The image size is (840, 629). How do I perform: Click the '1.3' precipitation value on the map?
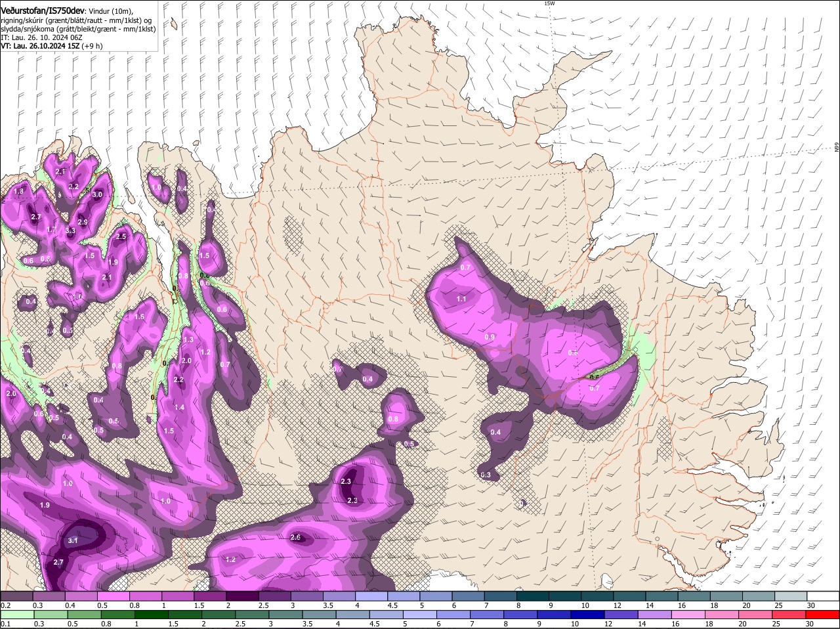(x=189, y=339)
